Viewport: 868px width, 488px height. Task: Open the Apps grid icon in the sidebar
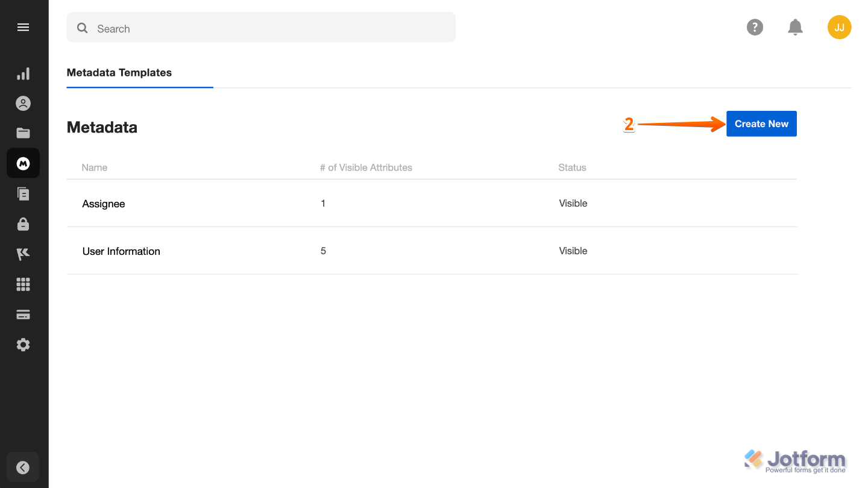point(23,284)
